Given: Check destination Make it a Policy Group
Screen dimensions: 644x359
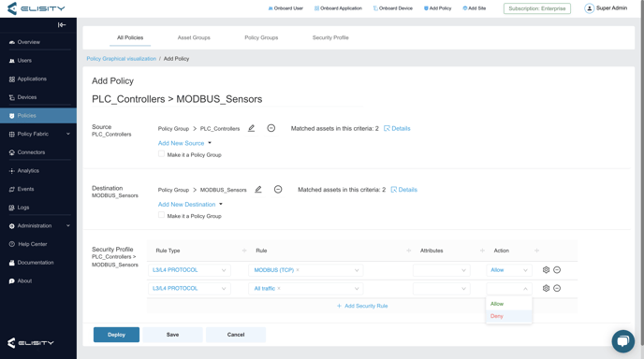Looking at the screenshot, I should 161,215.
